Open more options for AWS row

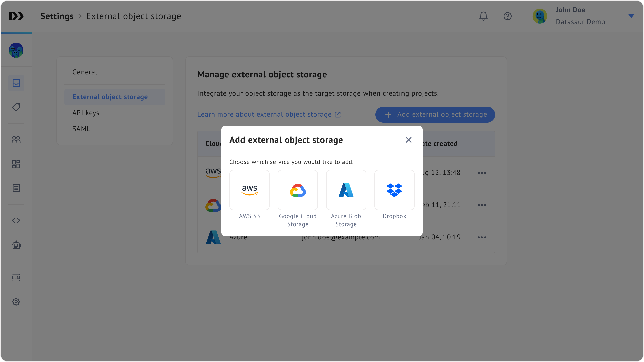482,173
